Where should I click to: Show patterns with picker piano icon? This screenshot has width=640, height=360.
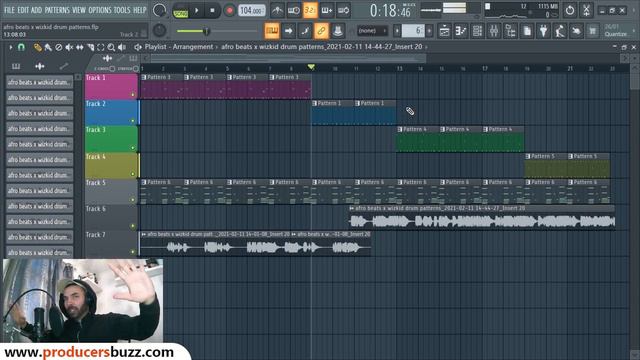[x=16, y=66]
